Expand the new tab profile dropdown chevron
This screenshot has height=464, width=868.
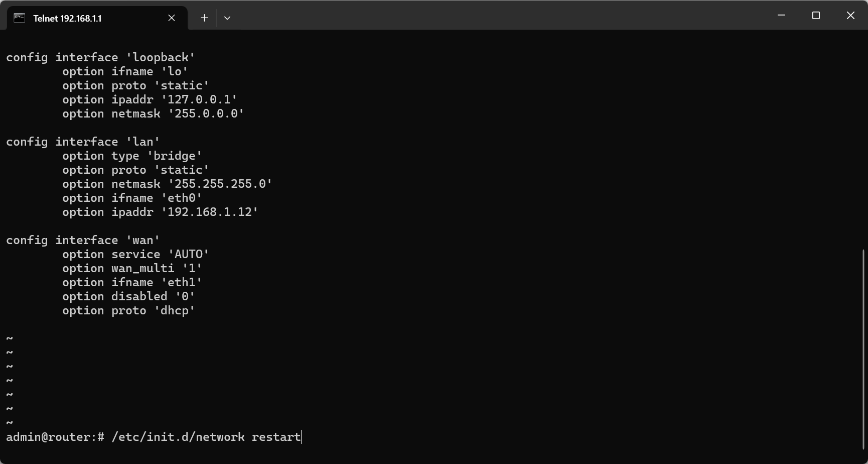(x=227, y=18)
